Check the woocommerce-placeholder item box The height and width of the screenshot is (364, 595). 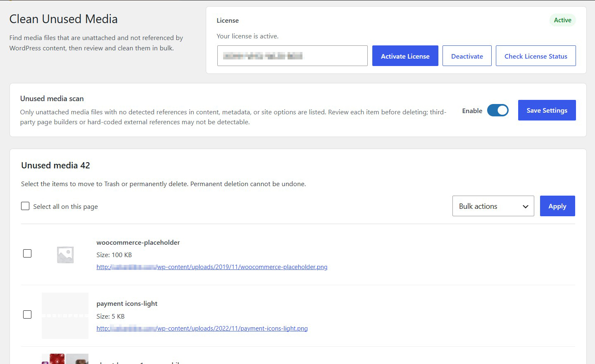(x=27, y=253)
